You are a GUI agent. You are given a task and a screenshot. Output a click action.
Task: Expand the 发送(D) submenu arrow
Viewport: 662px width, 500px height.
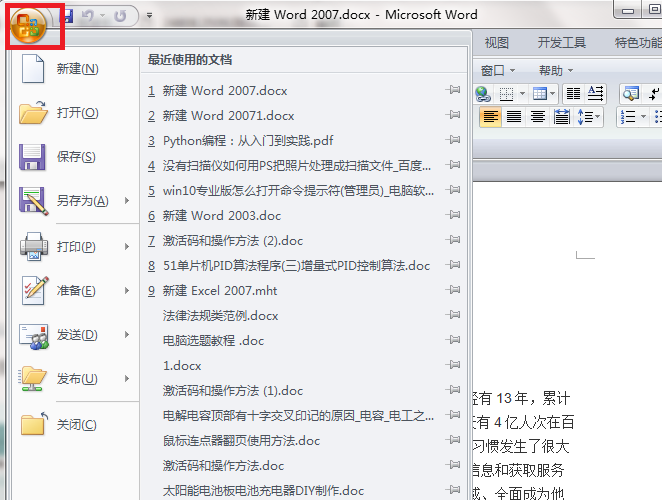click(127, 335)
